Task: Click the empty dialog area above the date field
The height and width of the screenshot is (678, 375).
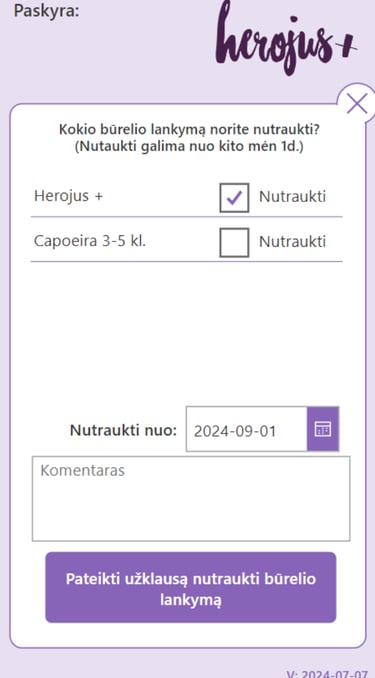Action: 186,333
